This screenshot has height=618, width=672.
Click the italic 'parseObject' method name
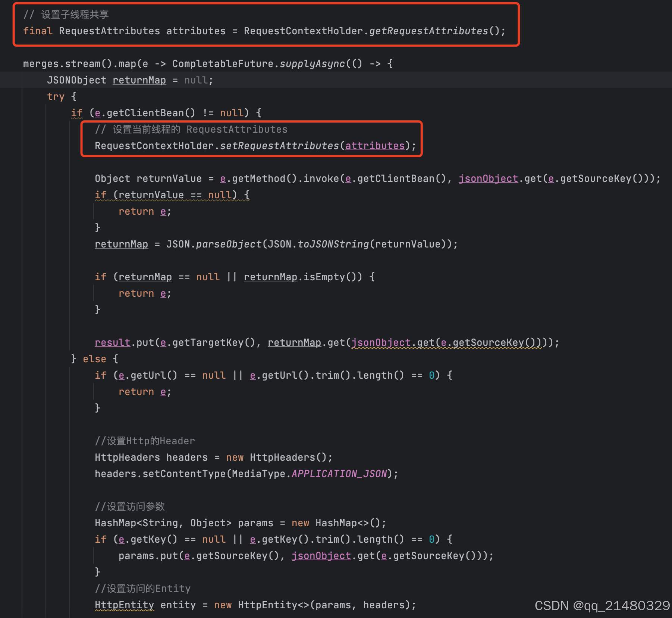click(229, 244)
